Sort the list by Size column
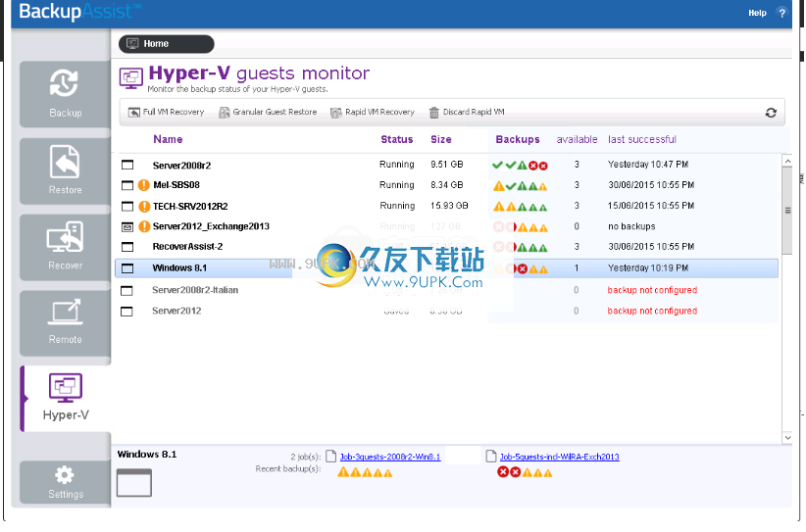The width and height of the screenshot is (806, 532). (x=441, y=139)
